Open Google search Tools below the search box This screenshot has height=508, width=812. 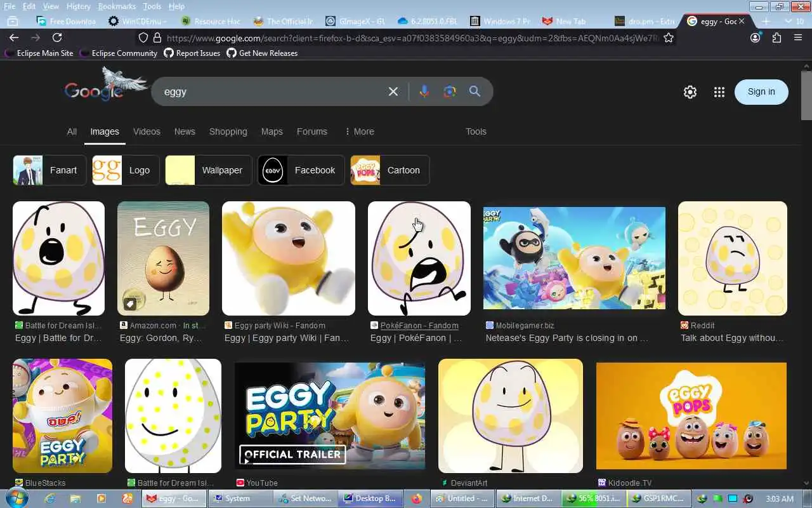click(x=476, y=131)
